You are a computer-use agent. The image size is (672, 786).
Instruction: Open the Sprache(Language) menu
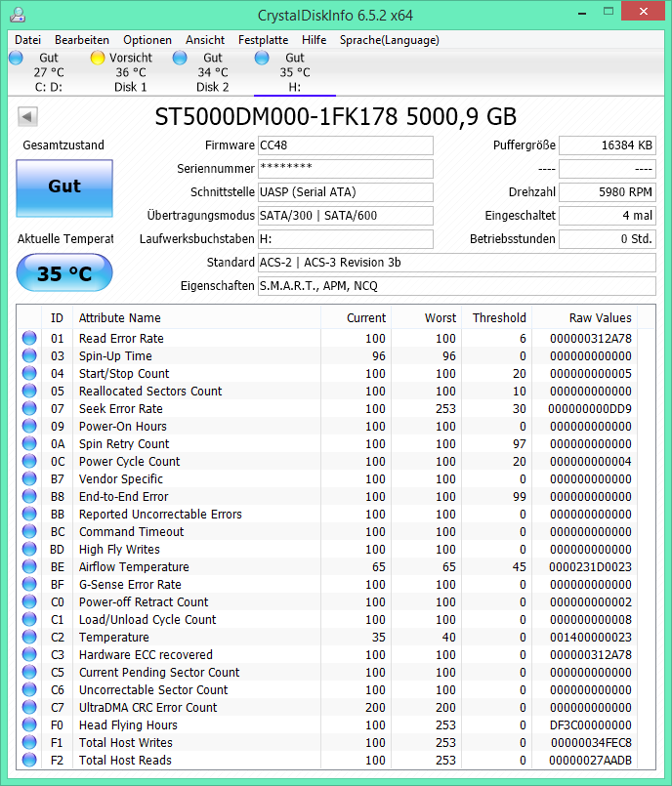click(389, 40)
